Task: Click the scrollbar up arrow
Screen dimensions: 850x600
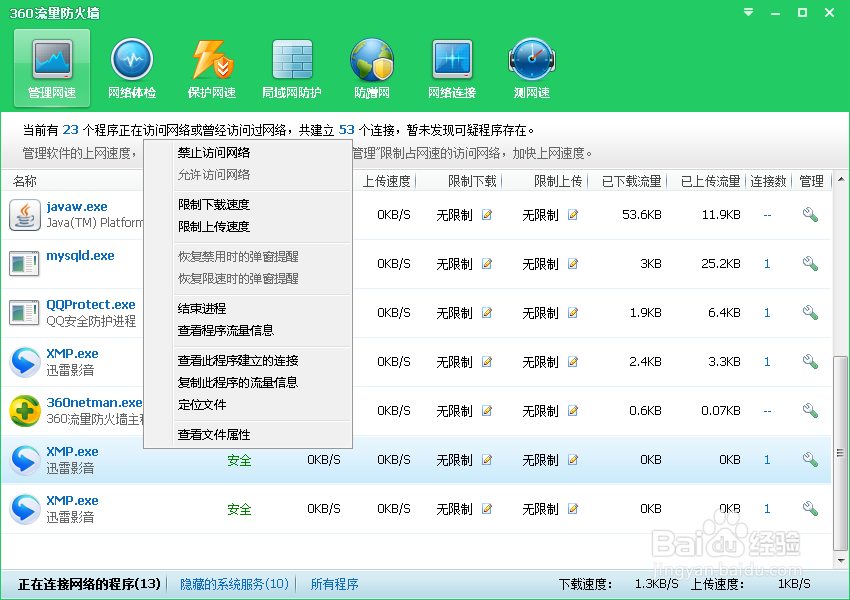Action: coord(841,179)
